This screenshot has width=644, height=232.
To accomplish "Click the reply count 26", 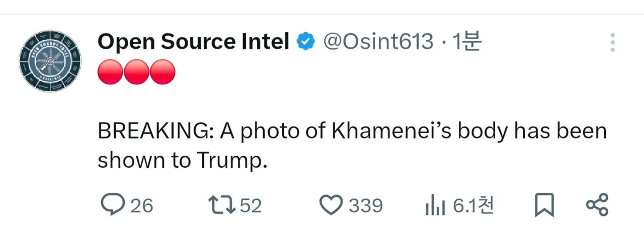I will pyautogui.click(x=142, y=206).
